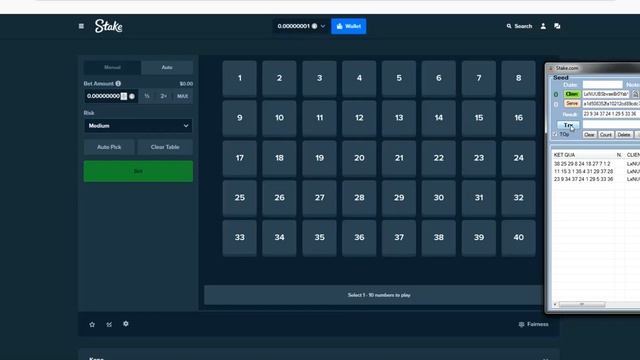The image size is (640, 360).
Task: Toggle the TOp checkbox in Seed window
Action: click(555, 134)
